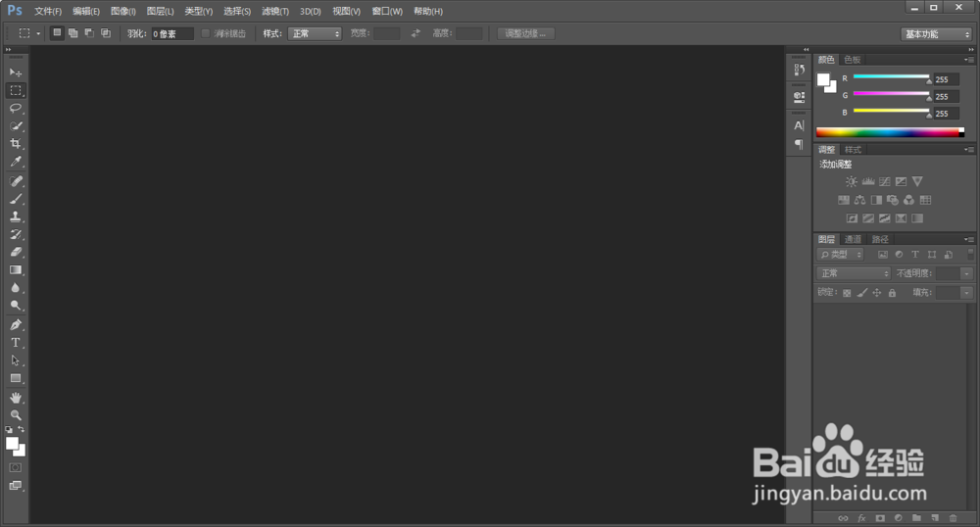Open the 基本功能 workspace dropdown

pyautogui.click(x=937, y=34)
